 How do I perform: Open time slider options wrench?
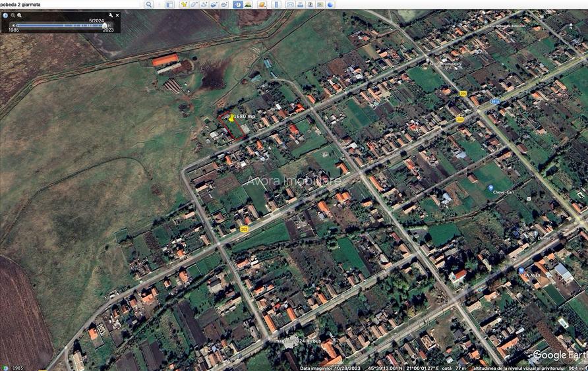111,15
